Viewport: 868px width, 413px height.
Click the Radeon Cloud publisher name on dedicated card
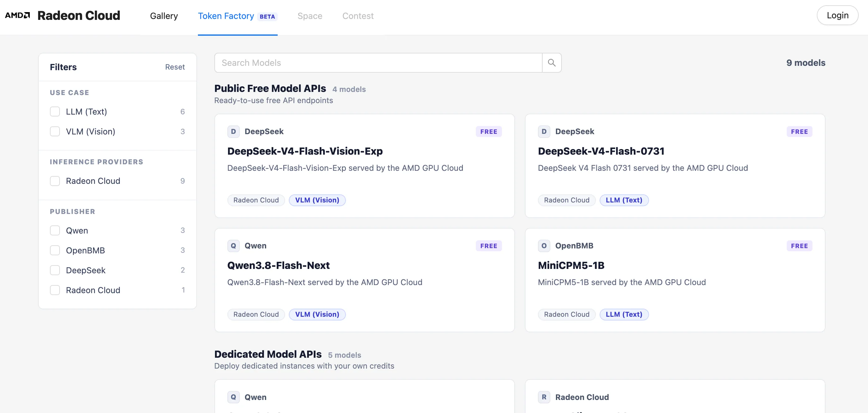click(582, 397)
